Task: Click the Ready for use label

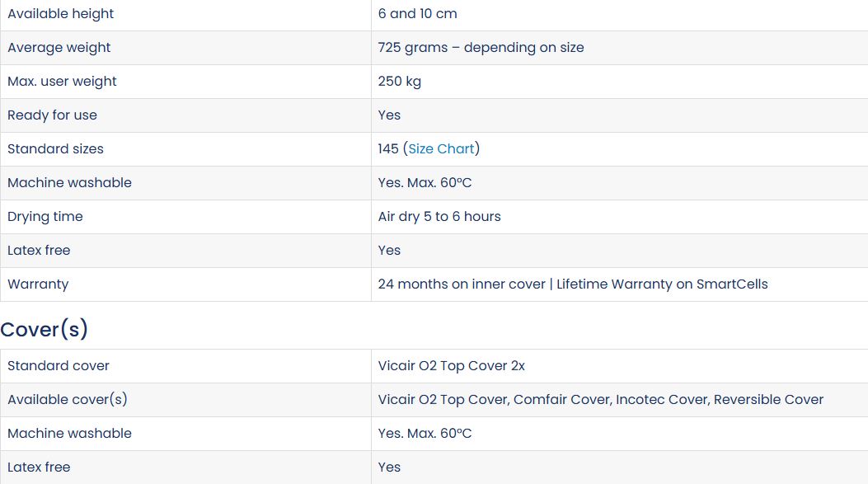Action: [52, 115]
